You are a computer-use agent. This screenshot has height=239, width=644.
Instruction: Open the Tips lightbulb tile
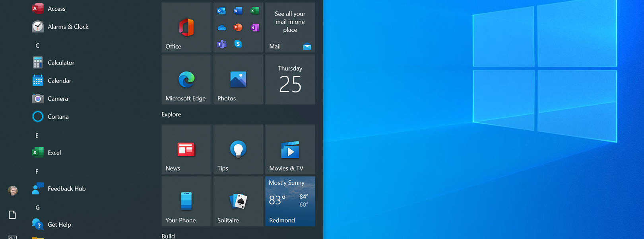point(238,149)
